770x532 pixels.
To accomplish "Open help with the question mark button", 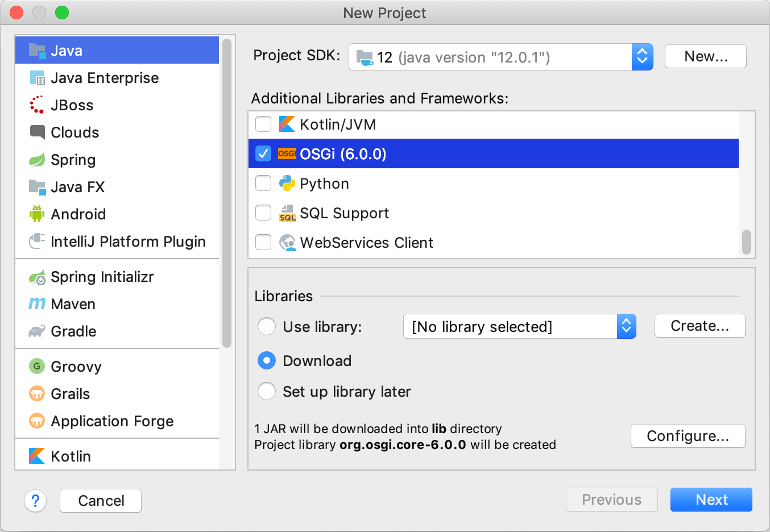I will click(x=35, y=501).
